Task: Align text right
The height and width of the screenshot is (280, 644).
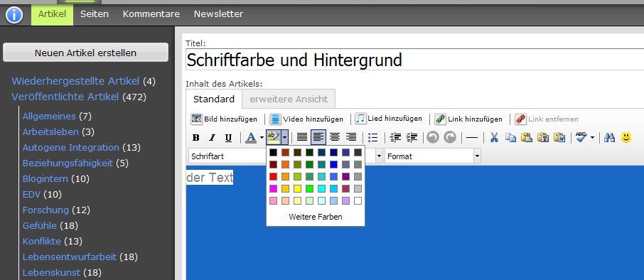Action: tap(350, 137)
